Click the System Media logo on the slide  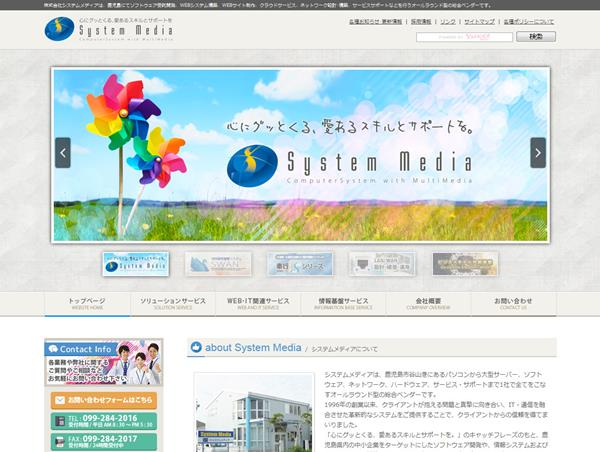349,166
